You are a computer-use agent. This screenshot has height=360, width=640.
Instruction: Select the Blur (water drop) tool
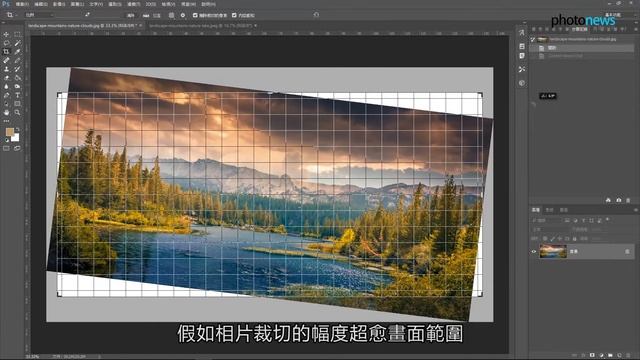click(6, 86)
